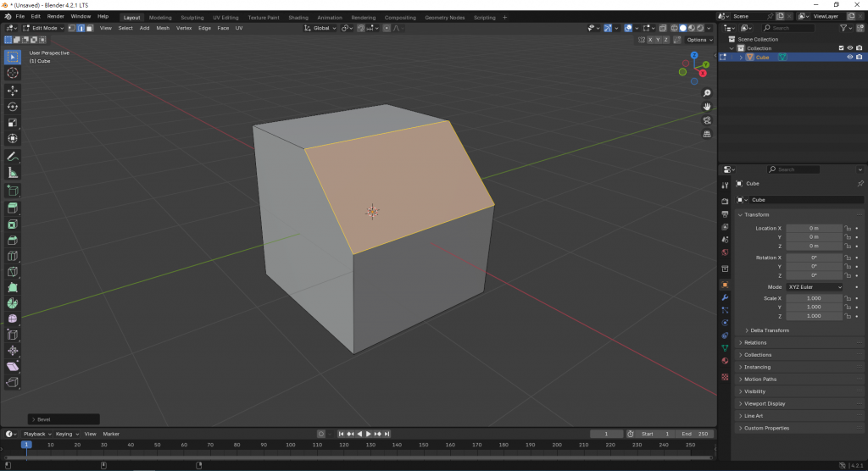Switch to wireframe viewport shading
The height and width of the screenshot is (471, 868).
click(x=674, y=28)
